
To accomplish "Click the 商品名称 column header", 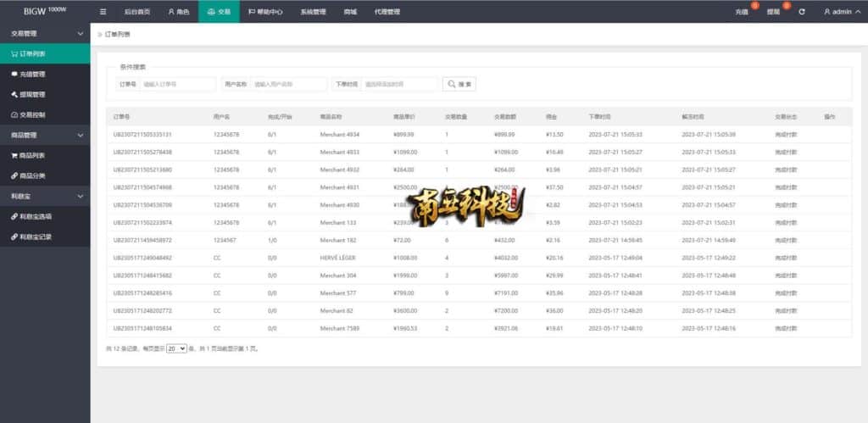I will coord(331,117).
